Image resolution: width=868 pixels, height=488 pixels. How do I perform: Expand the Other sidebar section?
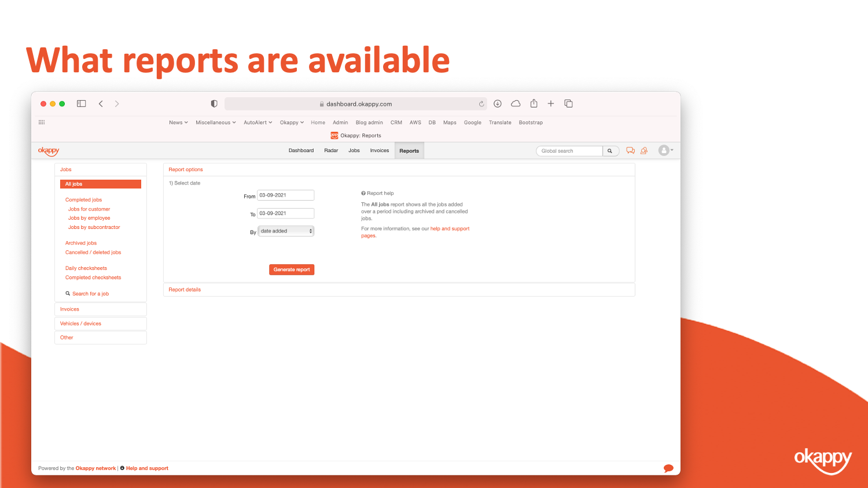click(101, 338)
